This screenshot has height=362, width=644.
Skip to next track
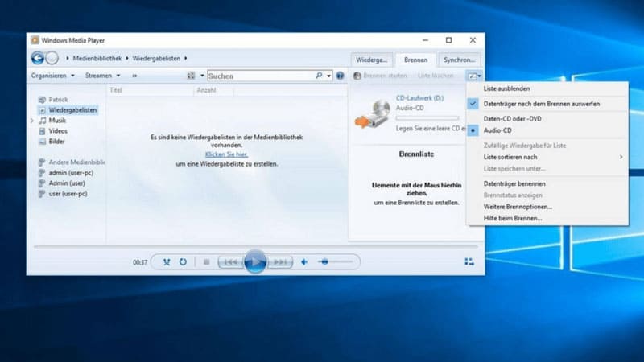click(279, 262)
